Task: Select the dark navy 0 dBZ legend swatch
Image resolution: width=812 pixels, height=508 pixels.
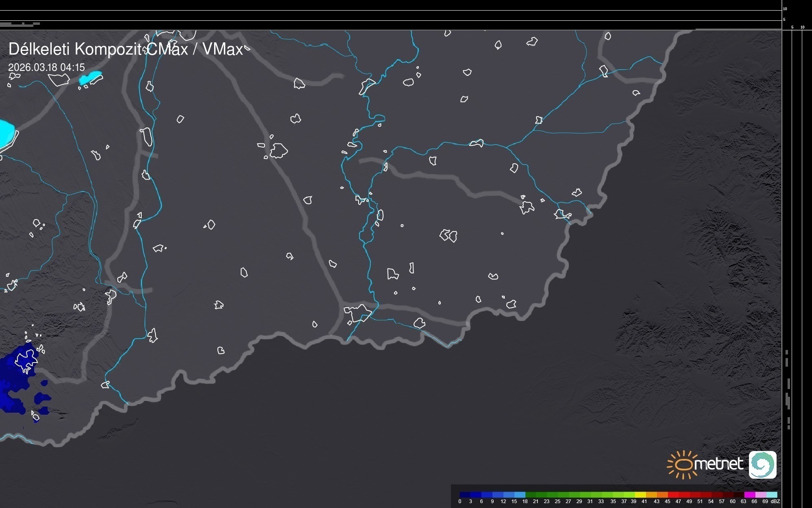Action: point(465,495)
